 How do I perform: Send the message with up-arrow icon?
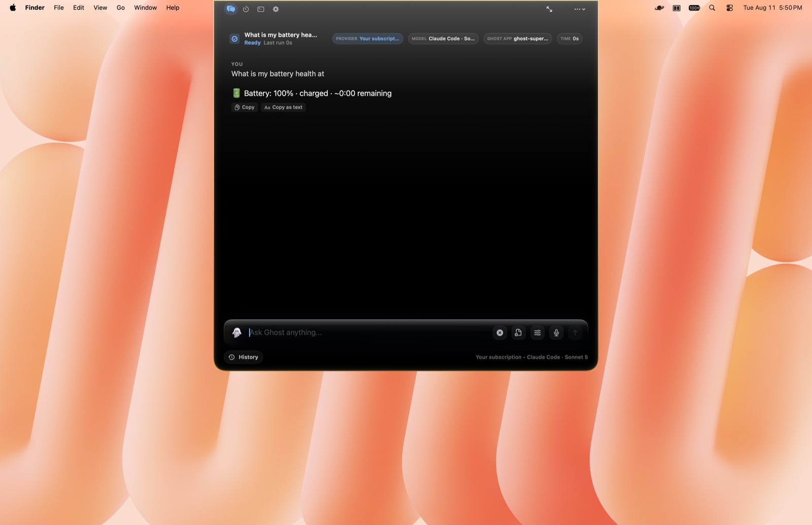click(575, 333)
